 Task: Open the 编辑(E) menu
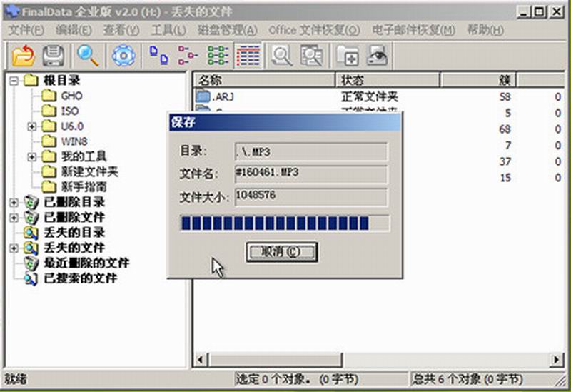[x=74, y=30]
